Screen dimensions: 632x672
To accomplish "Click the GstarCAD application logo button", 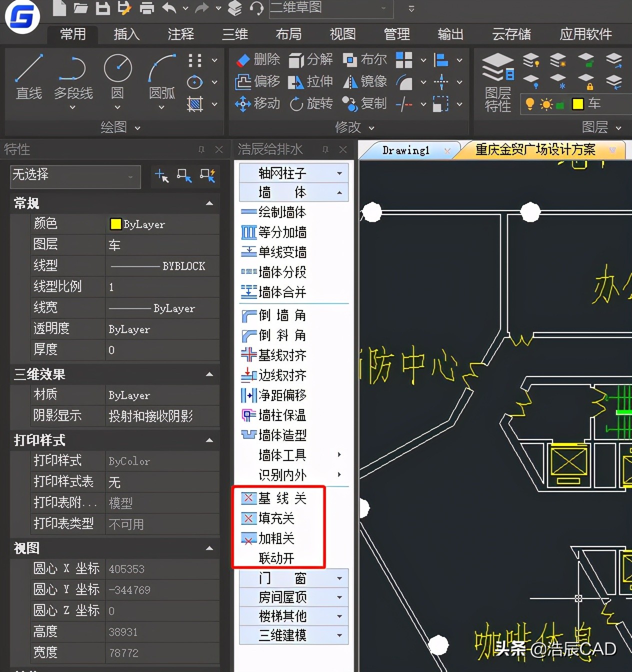I will 22,17.
